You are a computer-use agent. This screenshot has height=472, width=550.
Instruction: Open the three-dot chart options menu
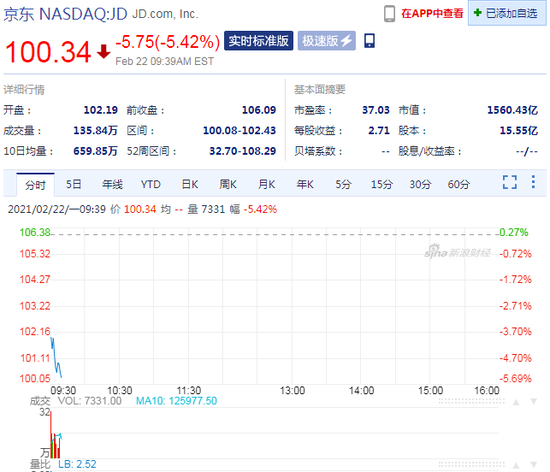(533, 182)
